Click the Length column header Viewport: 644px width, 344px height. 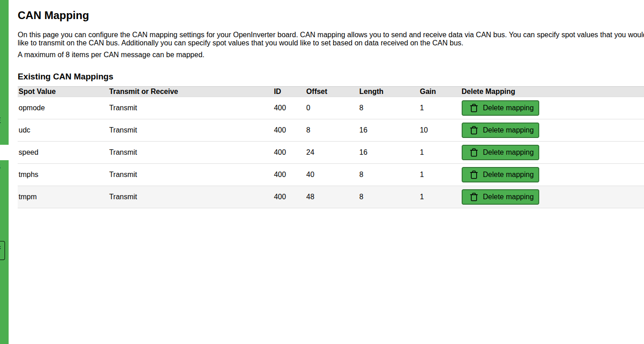pos(371,92)
